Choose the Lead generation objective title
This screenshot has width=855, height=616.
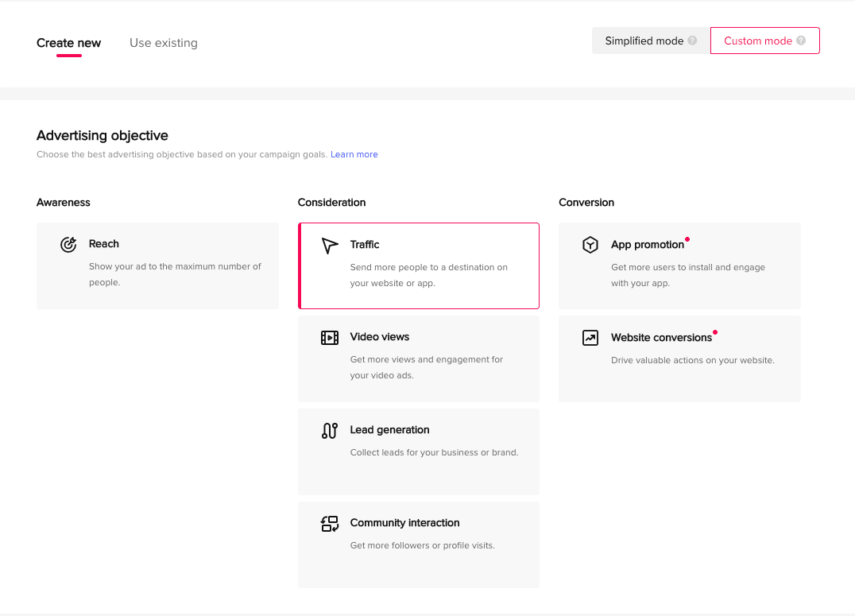coord(389,430)
